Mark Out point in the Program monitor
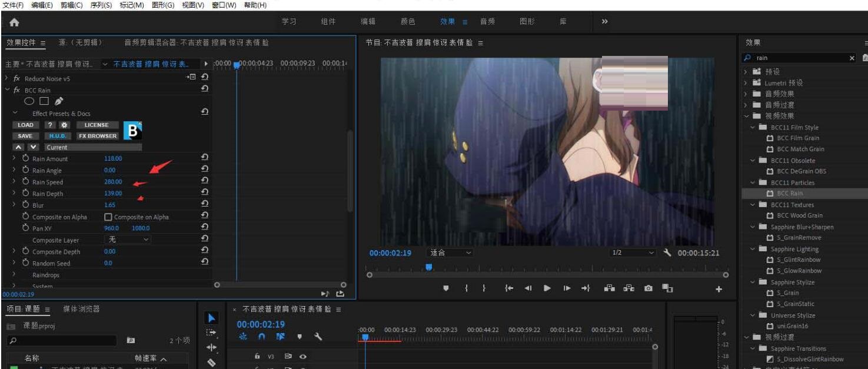Screen dimensions: 868x369 coord(484,288)
